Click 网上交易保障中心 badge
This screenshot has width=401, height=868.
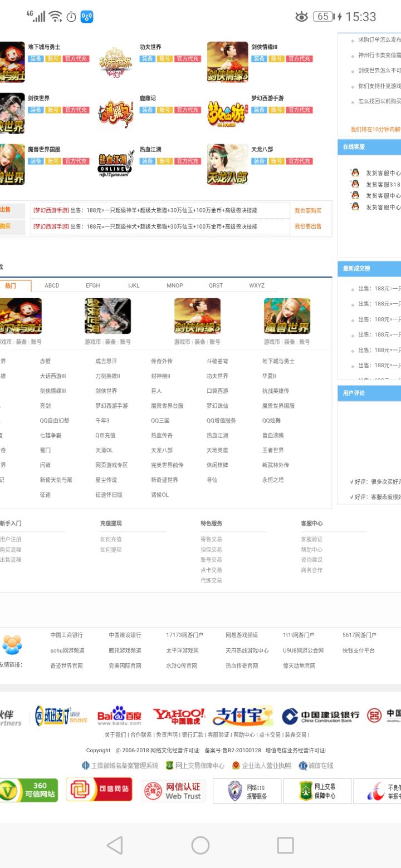pos(317,791)
